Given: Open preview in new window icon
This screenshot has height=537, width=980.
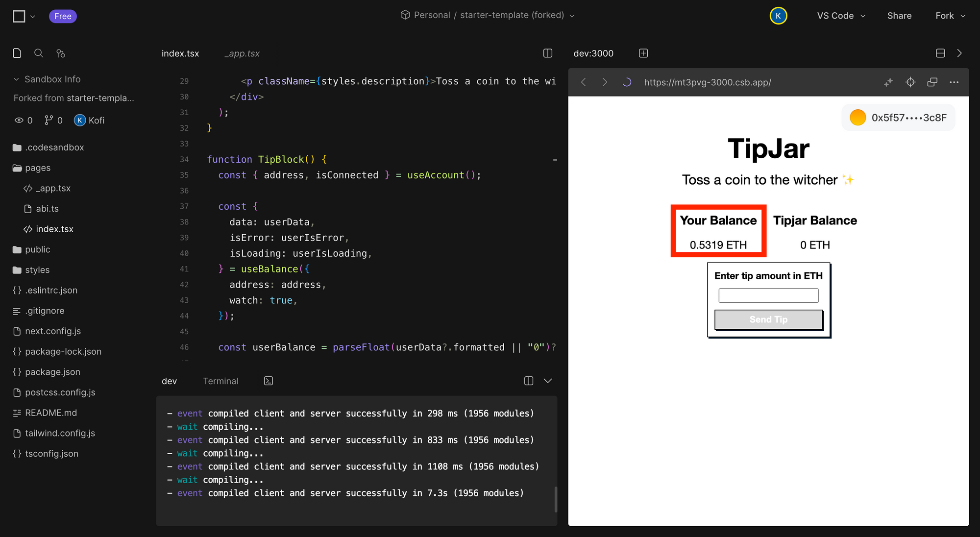Looking at the screenshot, I should pos(932,82).
